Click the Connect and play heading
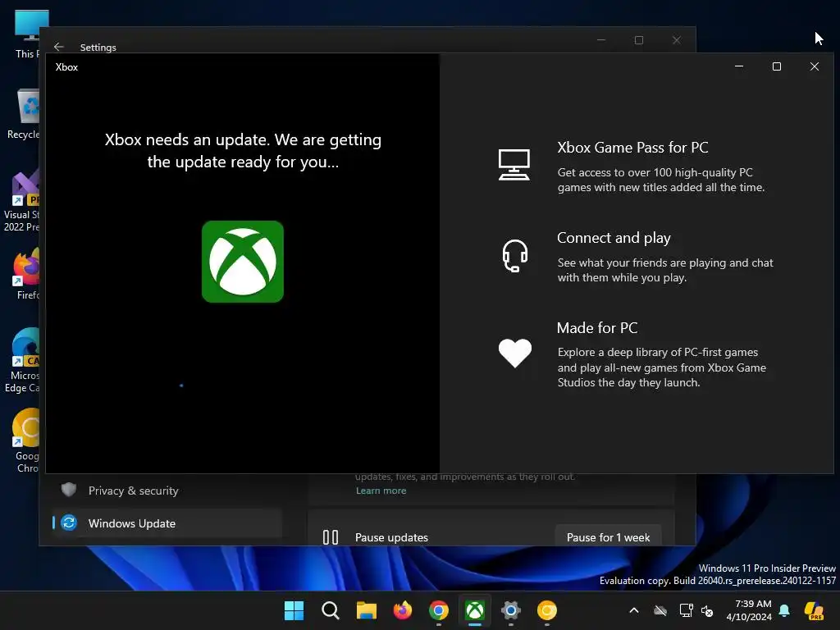Viewport: 840px width, 630px height. [x=614, y=238]
